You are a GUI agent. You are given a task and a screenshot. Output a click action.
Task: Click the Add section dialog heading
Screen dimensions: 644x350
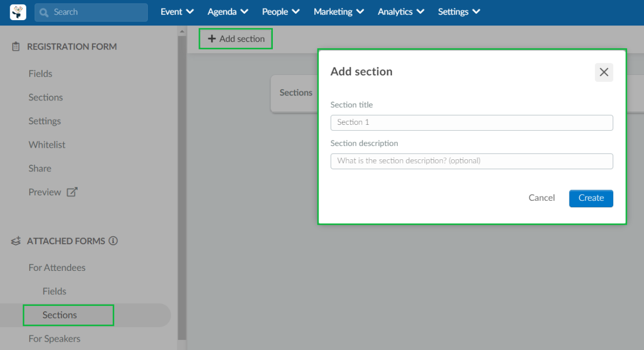pos(362,72)
